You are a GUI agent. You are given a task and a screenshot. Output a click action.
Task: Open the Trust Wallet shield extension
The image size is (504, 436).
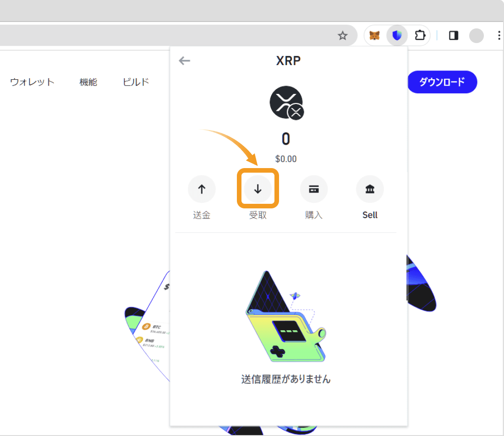coord(397,35)
